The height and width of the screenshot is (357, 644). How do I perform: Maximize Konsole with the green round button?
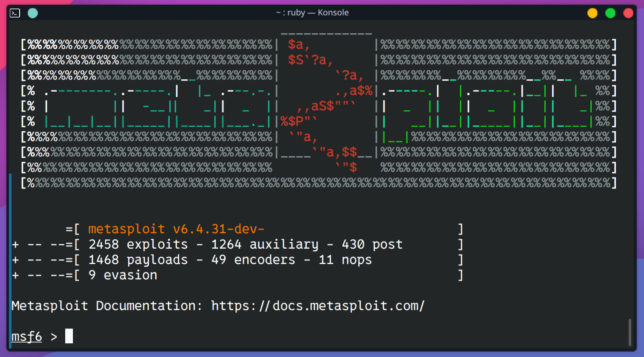610,13
